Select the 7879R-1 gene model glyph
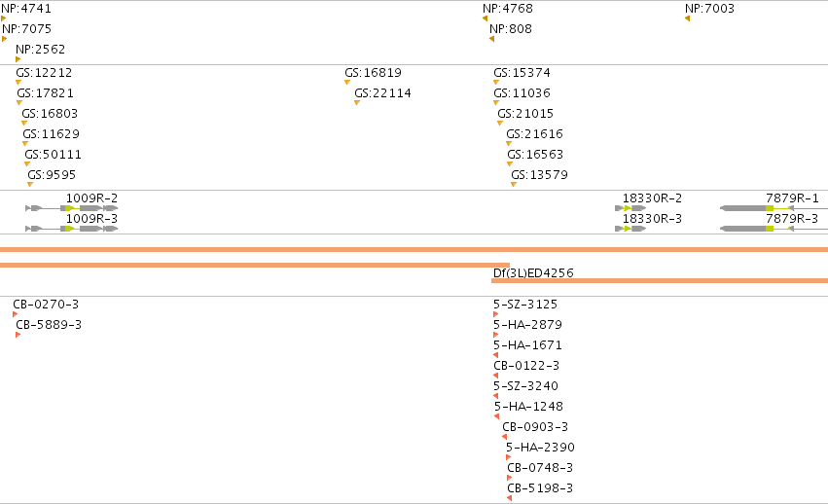This screenshot has height=504, width=828. 774,208
